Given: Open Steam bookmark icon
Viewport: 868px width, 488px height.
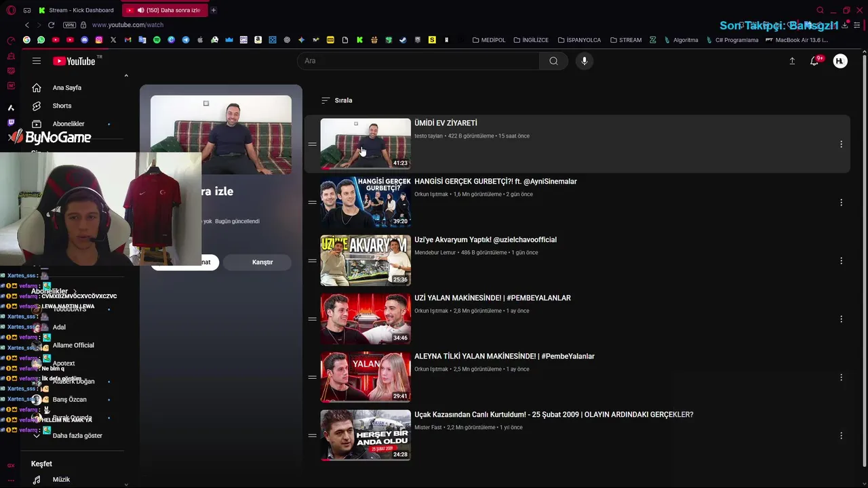Looking at the screenshot, I should [402, 40].
